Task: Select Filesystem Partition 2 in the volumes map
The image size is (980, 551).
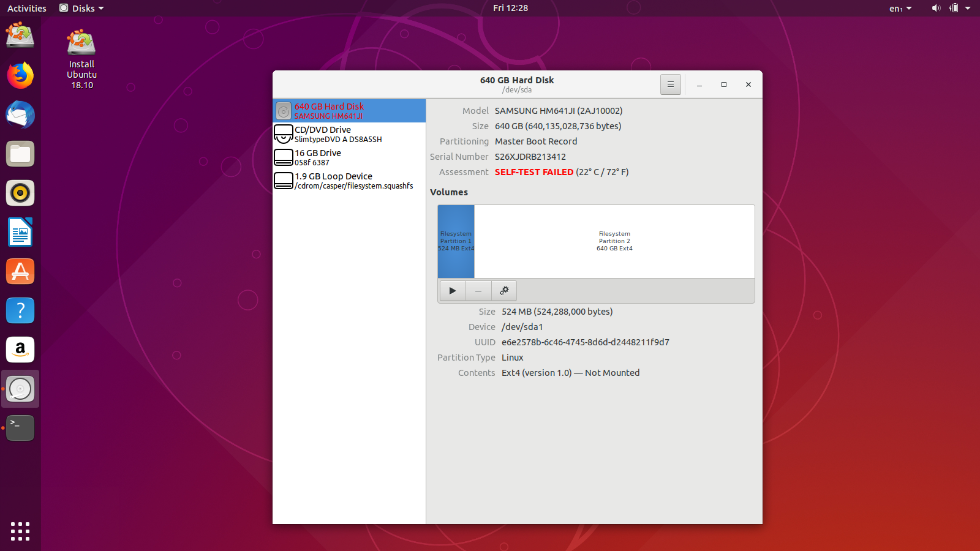Action: tap(614, 241)
